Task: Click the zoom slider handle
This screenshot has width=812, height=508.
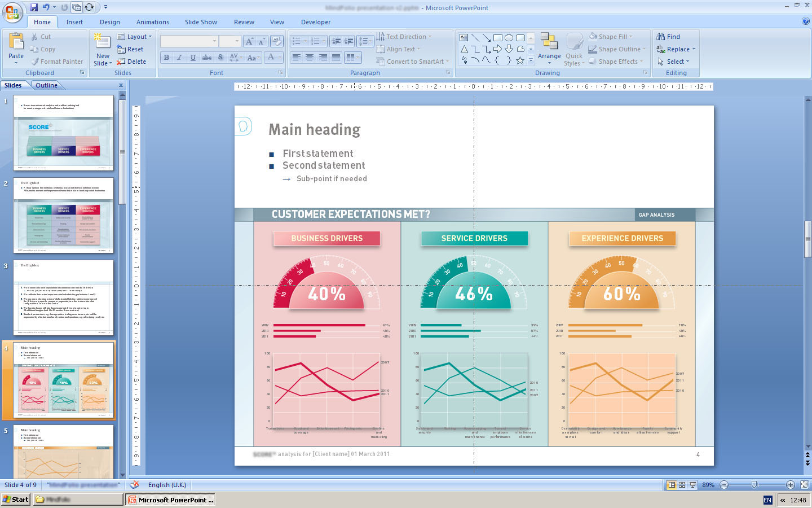Action: [754, 485]
